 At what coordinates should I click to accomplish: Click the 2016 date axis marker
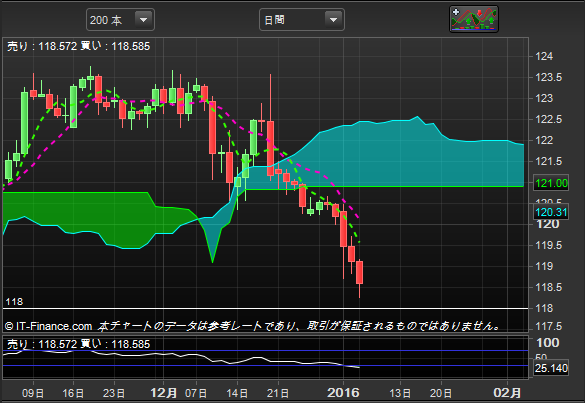click(343, 393)
